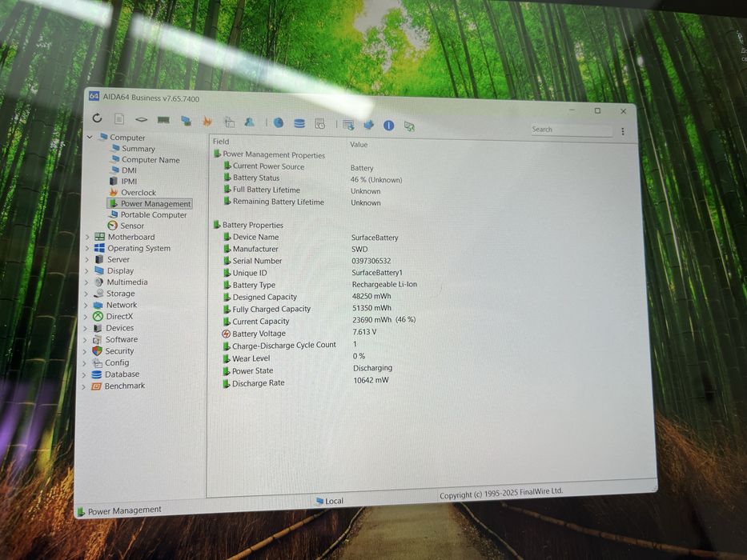Expand the Motherboard tree node
747x560 pixels.
coord(87,237)
